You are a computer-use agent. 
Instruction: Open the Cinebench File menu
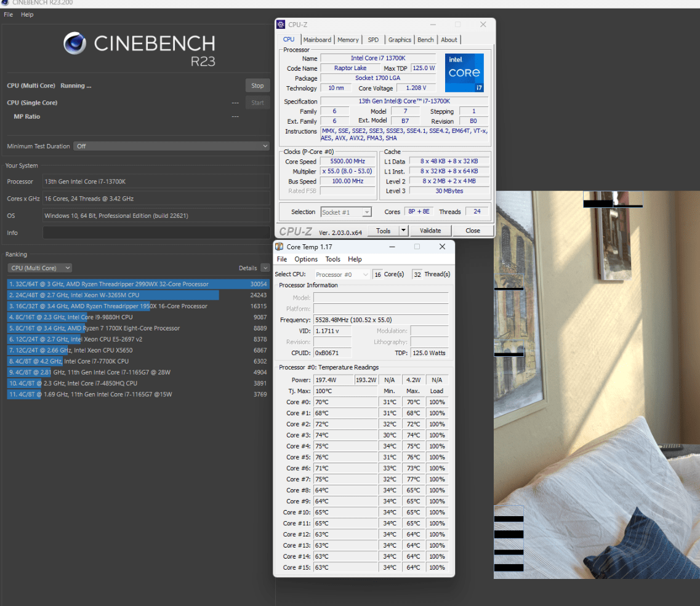(9, 14)
